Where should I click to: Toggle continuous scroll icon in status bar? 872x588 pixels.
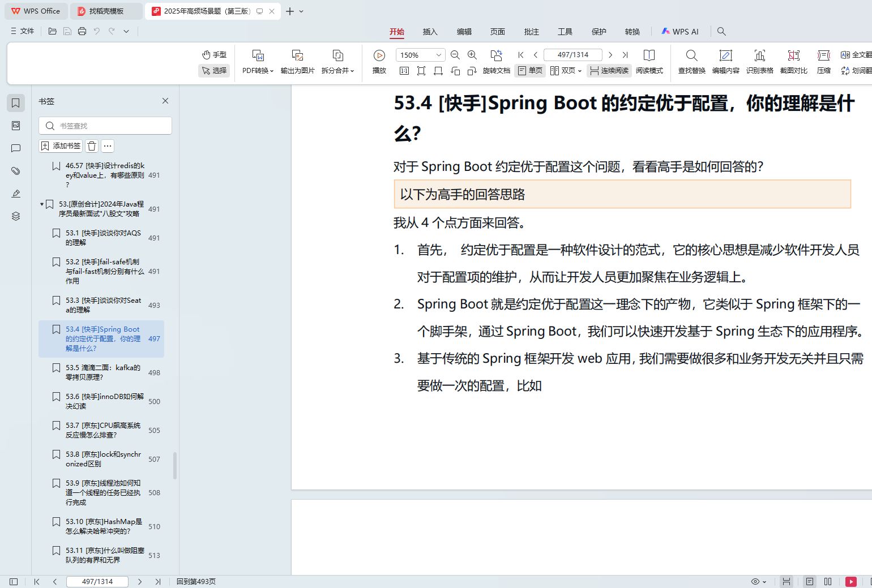pos(786,581)
